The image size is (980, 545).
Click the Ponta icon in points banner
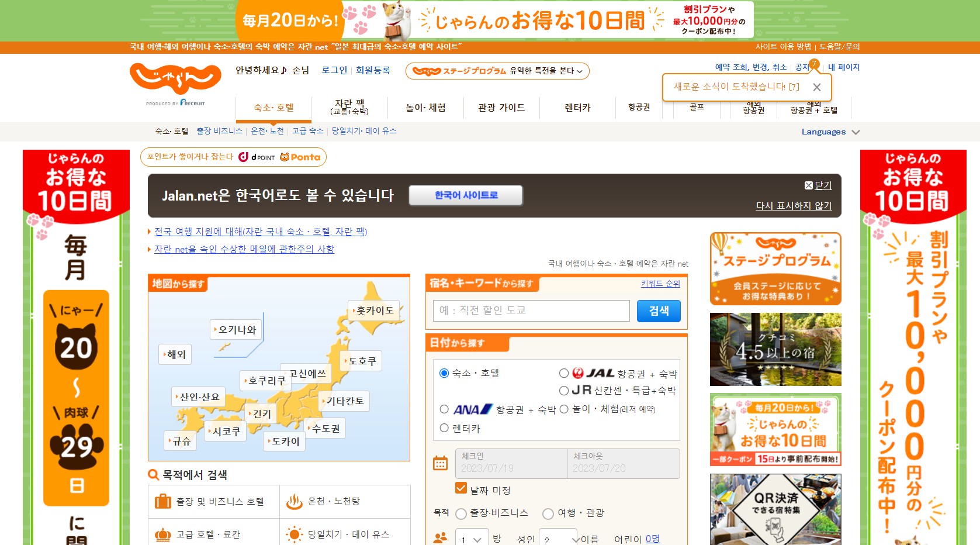tap(285, 157)
